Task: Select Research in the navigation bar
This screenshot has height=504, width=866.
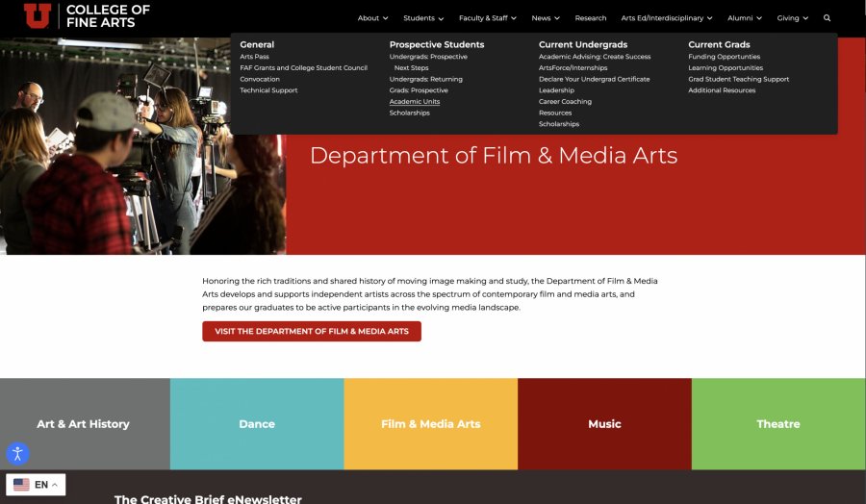Action: click(590, 18)
